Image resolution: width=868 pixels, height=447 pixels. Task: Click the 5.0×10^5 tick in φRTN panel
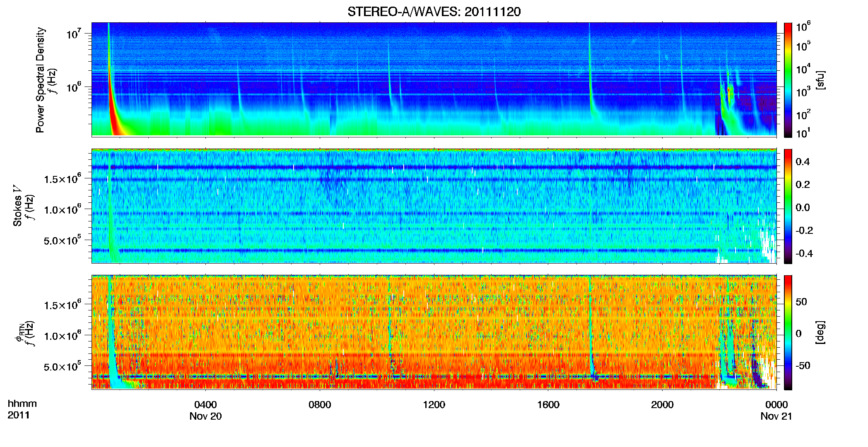(63, 367)
